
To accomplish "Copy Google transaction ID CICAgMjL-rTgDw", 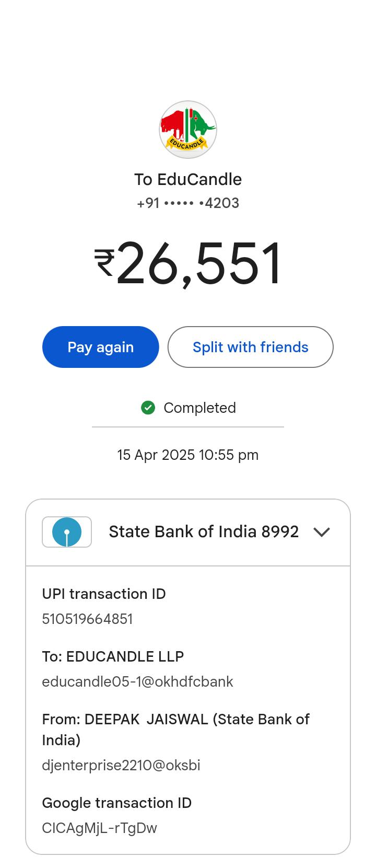I will click(x=99, y=828).
